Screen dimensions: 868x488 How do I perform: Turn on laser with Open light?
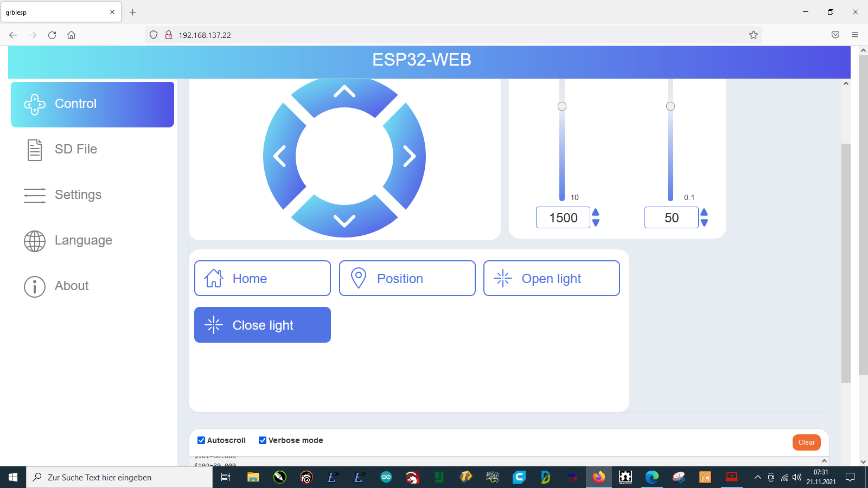click(x=551, y=278)
